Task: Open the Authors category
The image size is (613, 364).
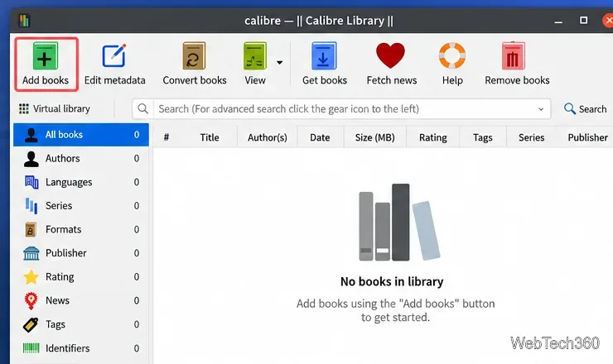Action: (x=81, y=159)
